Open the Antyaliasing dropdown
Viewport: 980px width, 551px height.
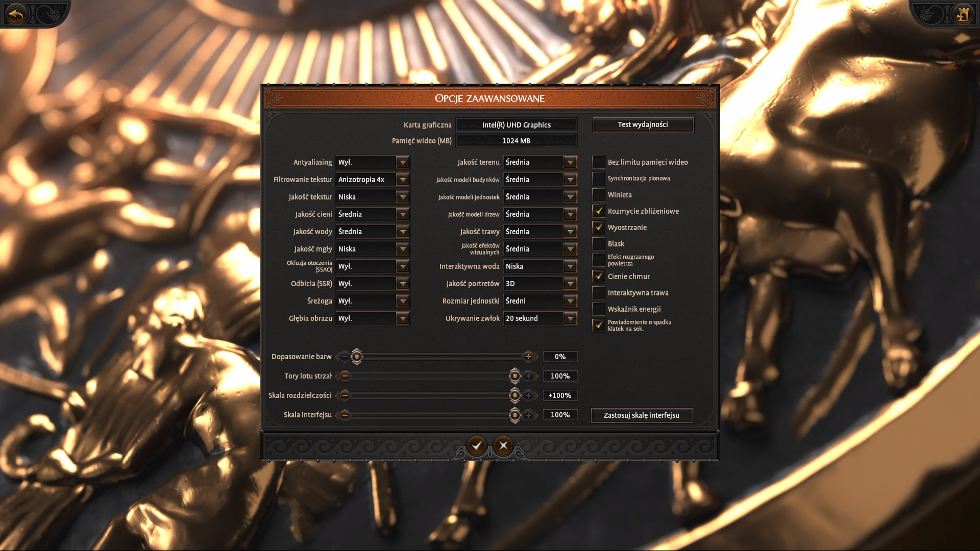click(x=403, y=162)
